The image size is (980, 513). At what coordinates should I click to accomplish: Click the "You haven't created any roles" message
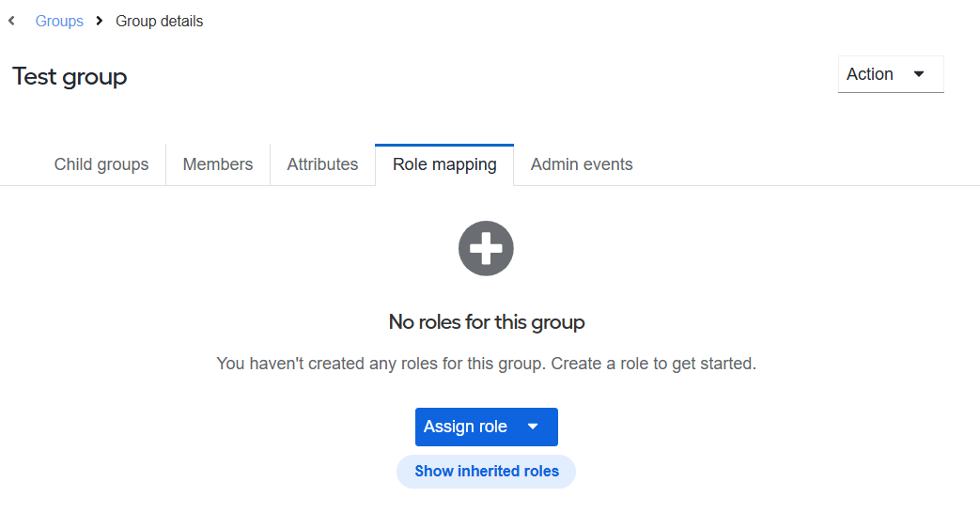(x=487, y=364)
